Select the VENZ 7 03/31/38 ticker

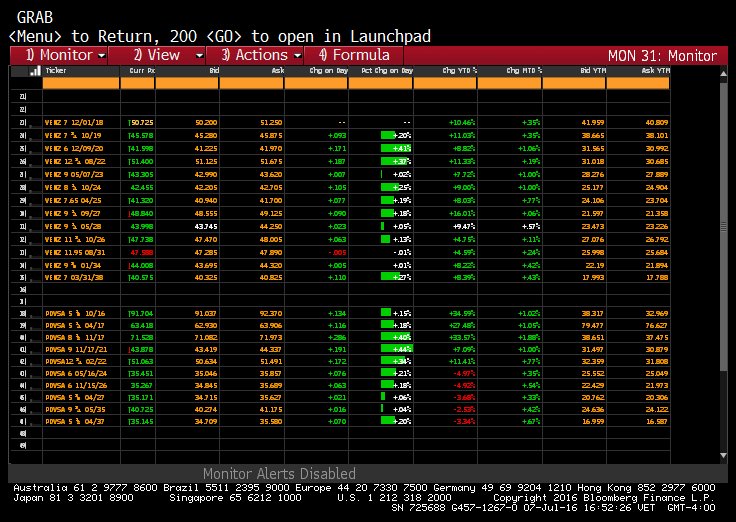pos(74,277)
